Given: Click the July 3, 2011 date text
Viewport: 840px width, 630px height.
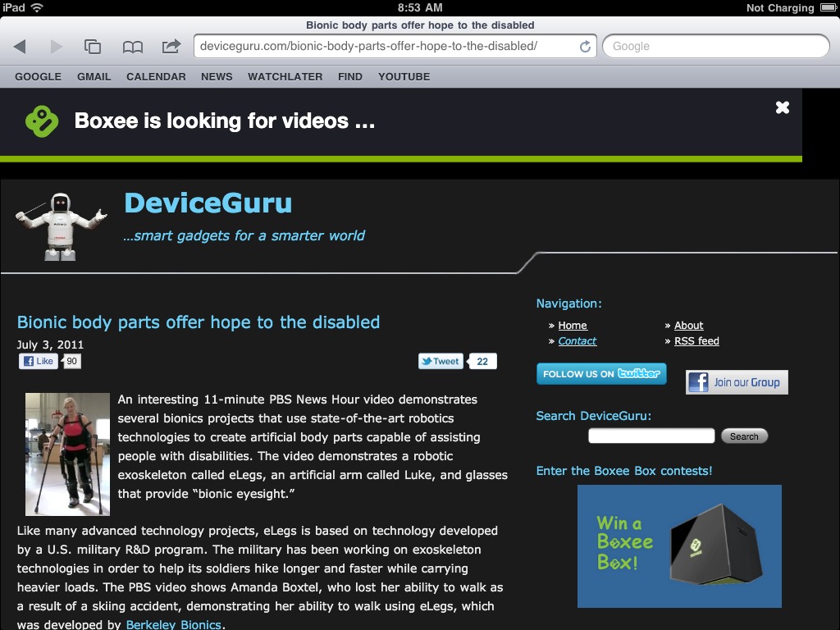Looking at the screenshot, I should click(x=50, y=345).
